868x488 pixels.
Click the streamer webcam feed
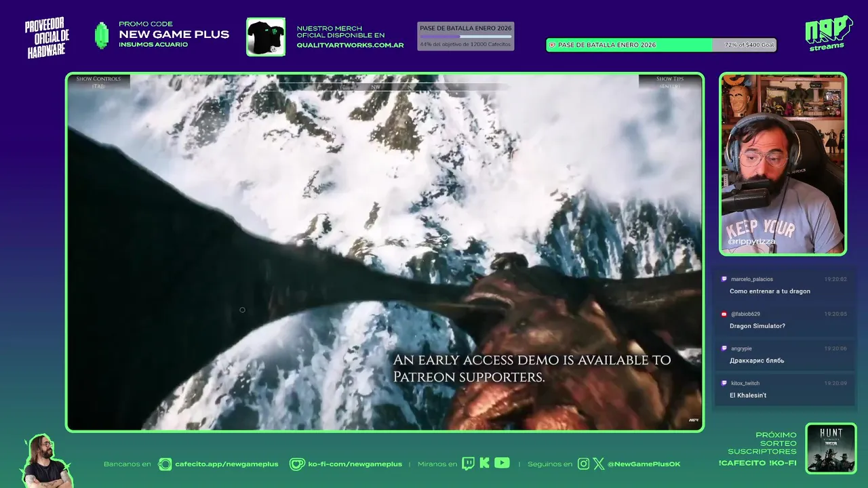(x=783, y=164)
